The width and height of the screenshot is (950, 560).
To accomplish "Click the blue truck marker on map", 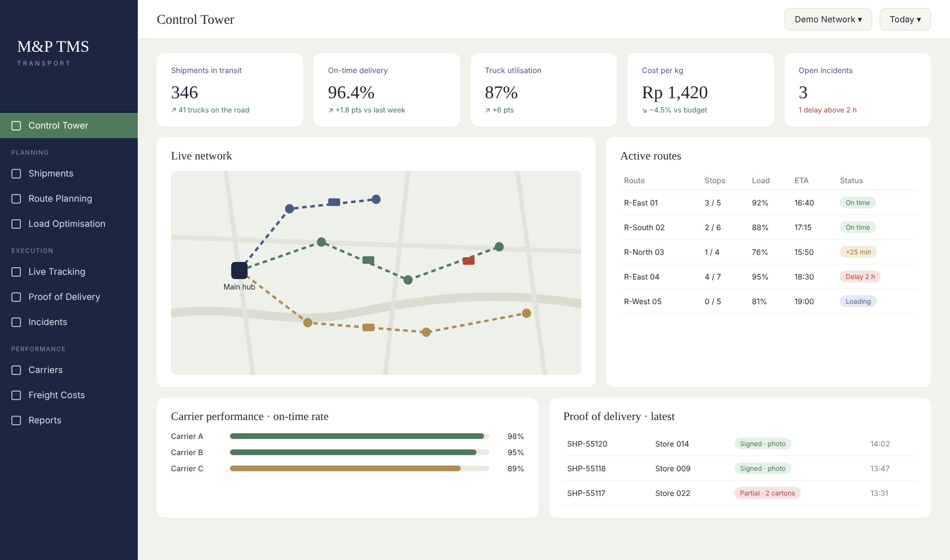I will point(334,202).
